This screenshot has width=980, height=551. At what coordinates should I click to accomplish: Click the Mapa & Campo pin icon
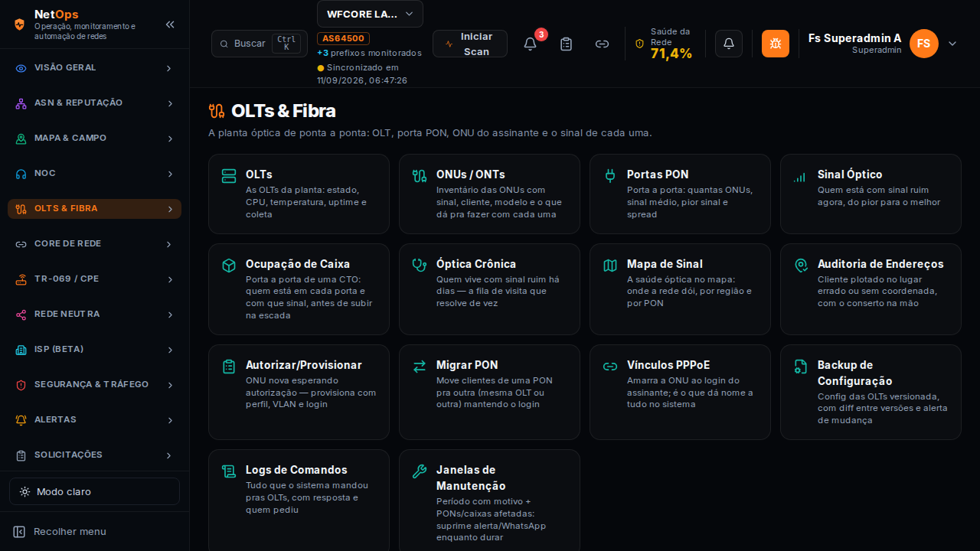pyautogui.click(x=21, y=139)
